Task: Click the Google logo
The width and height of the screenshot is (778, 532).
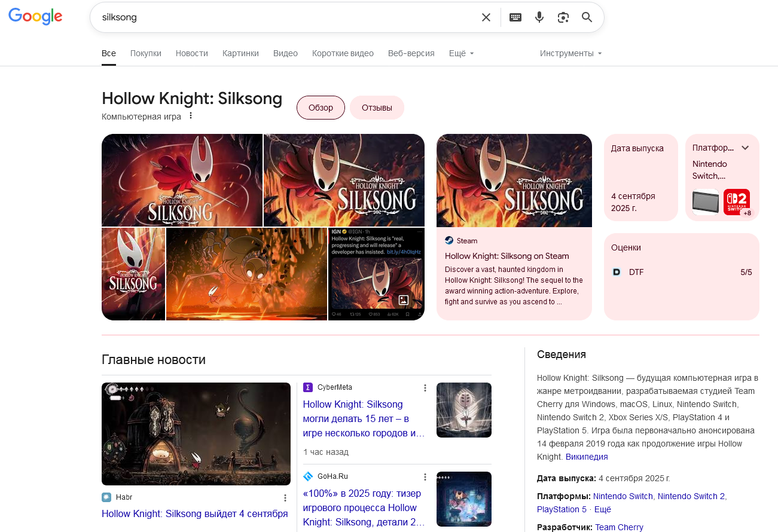Action: [35, 17]
